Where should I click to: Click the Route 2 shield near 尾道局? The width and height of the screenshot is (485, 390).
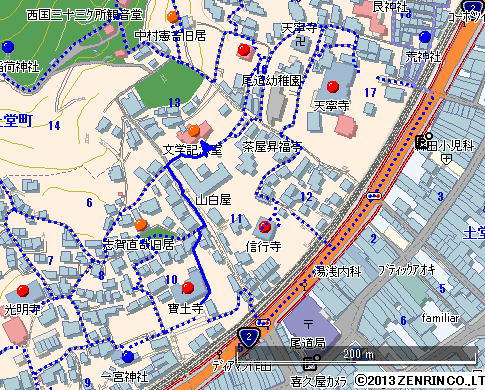point(249,336)
